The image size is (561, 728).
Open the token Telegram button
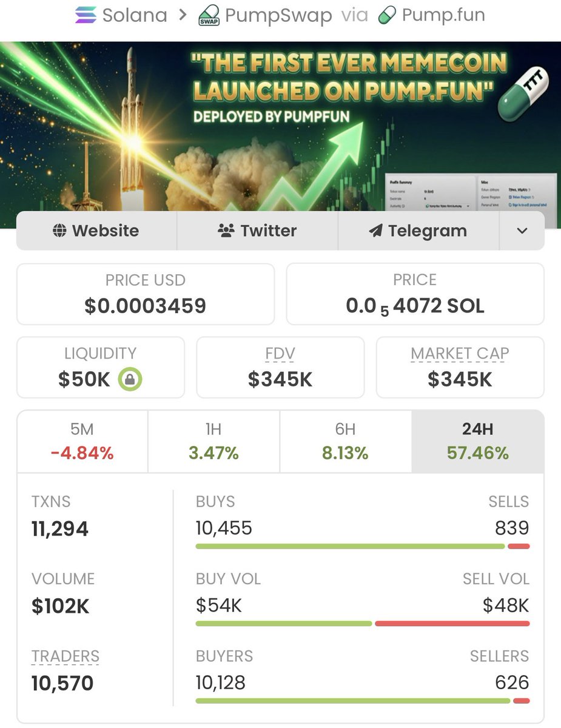(418, 231)
